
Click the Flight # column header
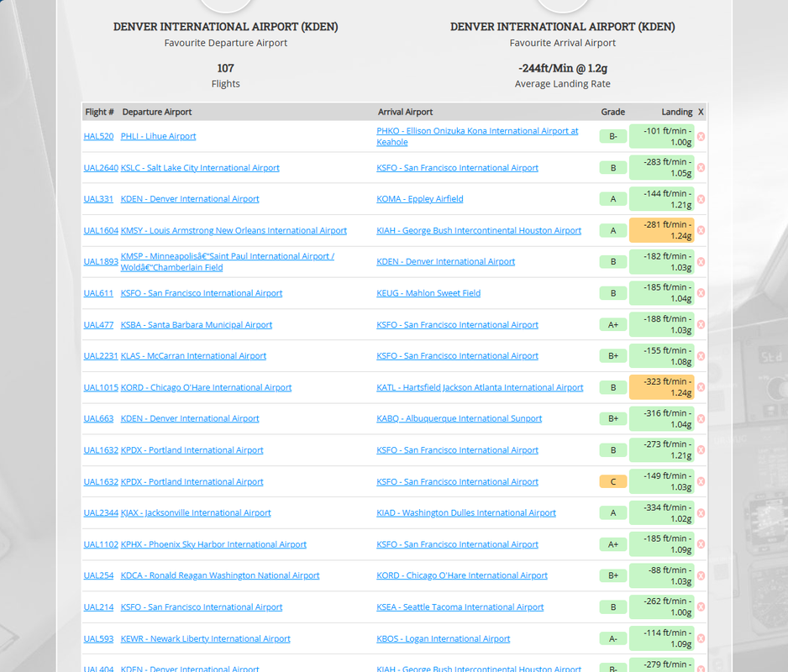(99, 112)
